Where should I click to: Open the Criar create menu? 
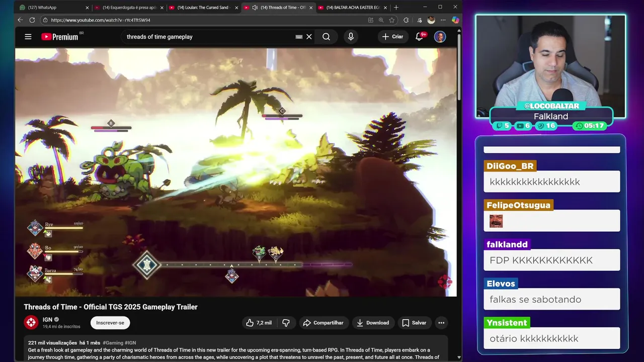tap(392, 37)
